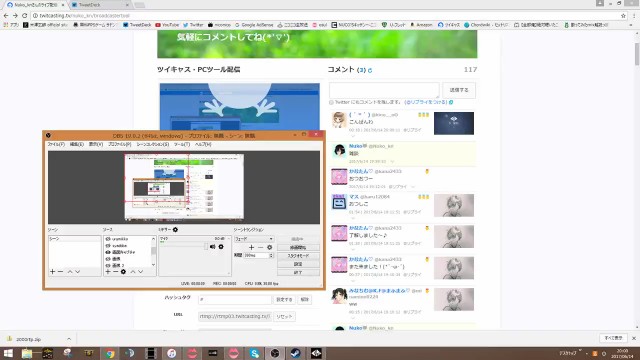Screen dimensions: 640x360
Task: Click the すべて表示 button in the download bar
Action: point(613,338)
